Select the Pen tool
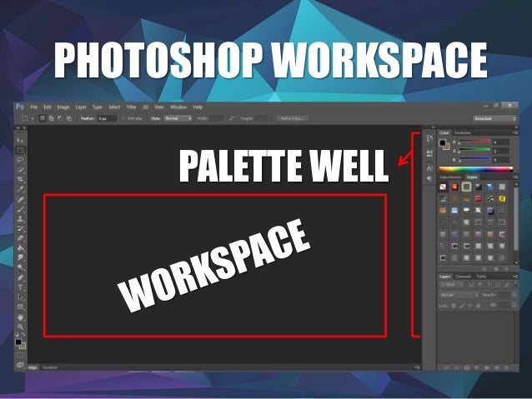Image resolution: width=532 pixels, height=399 pixels. pos(20,277)
